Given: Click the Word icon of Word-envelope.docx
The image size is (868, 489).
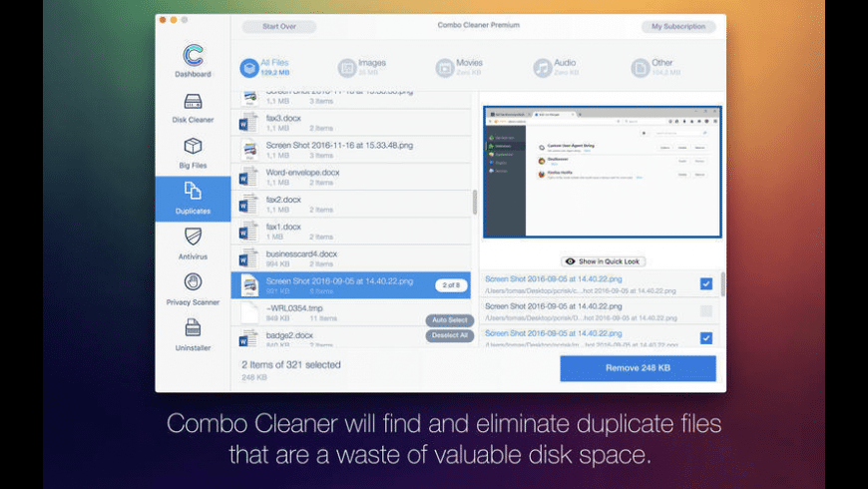Looking at the screenshot, I should (248, 177).
